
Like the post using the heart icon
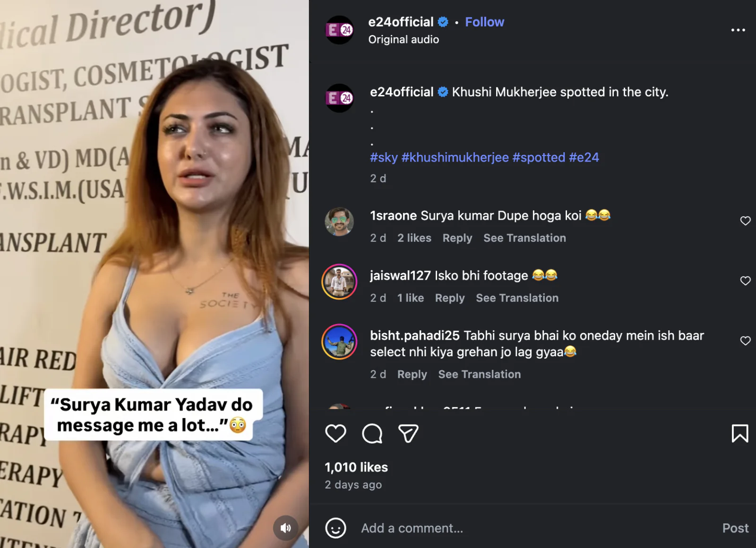tap(336, 433)
